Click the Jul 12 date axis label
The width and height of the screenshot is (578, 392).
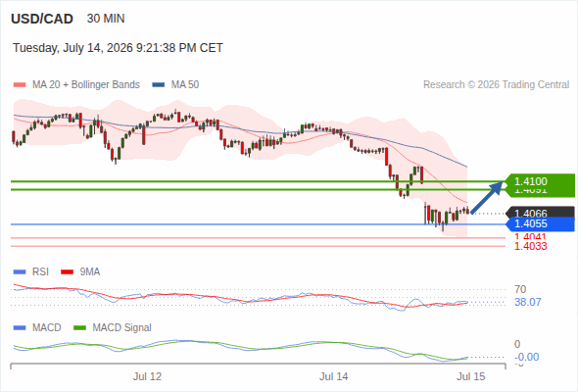pos(148,376)
